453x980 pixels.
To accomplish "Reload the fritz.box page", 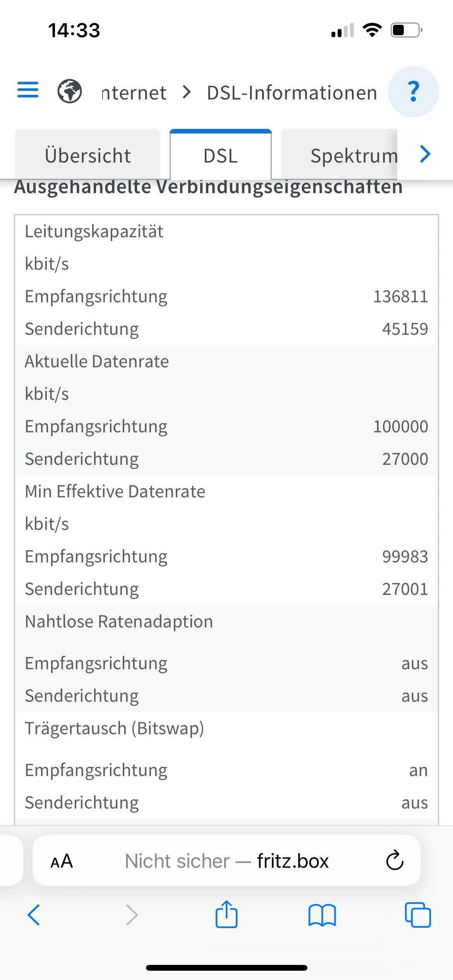I will pyautogui.click(x=395, y=861).
